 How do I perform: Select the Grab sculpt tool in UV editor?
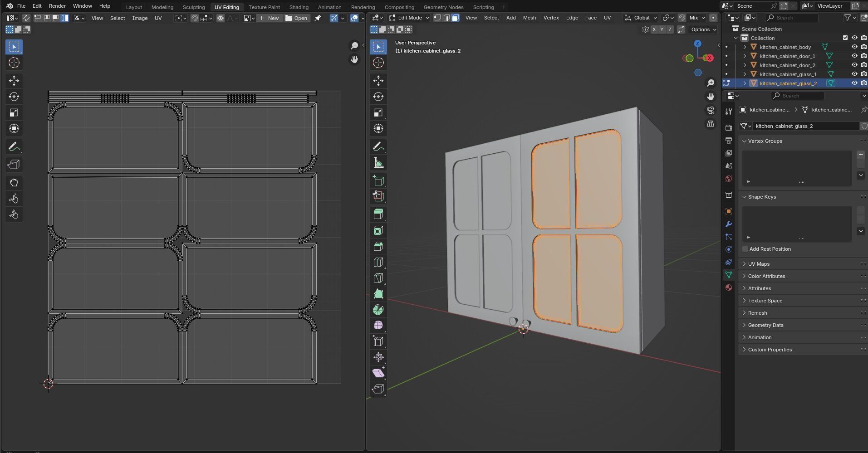click(x=14, y=183)
